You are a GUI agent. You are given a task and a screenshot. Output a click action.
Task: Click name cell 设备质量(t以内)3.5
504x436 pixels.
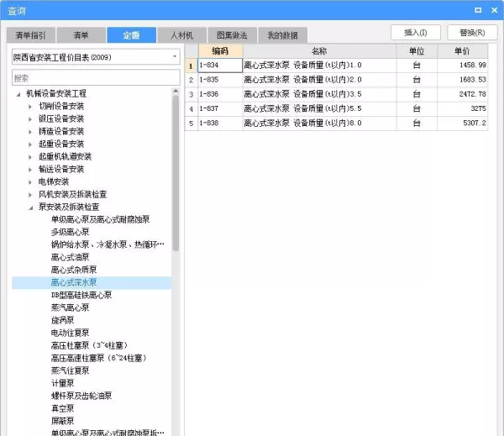point(319,94)
